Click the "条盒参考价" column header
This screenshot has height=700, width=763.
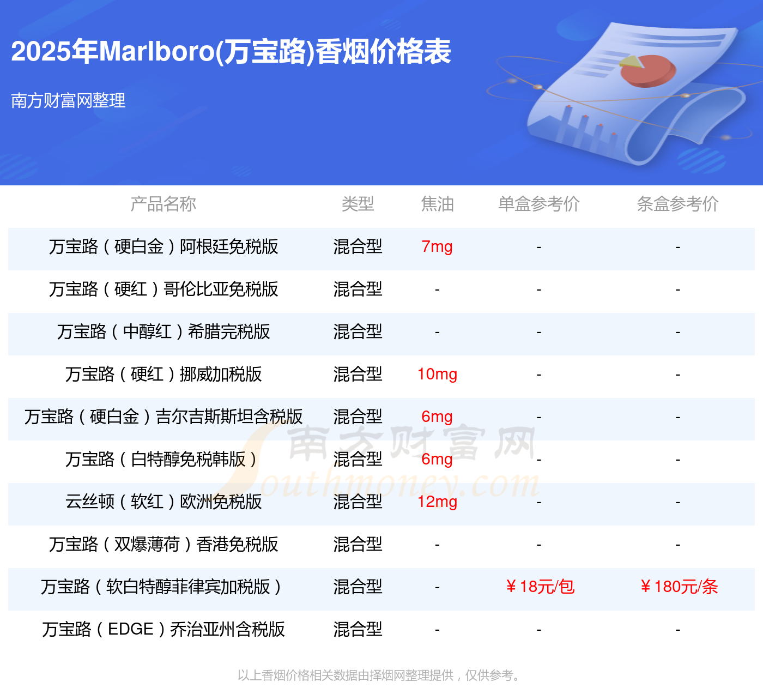[677, 204]
